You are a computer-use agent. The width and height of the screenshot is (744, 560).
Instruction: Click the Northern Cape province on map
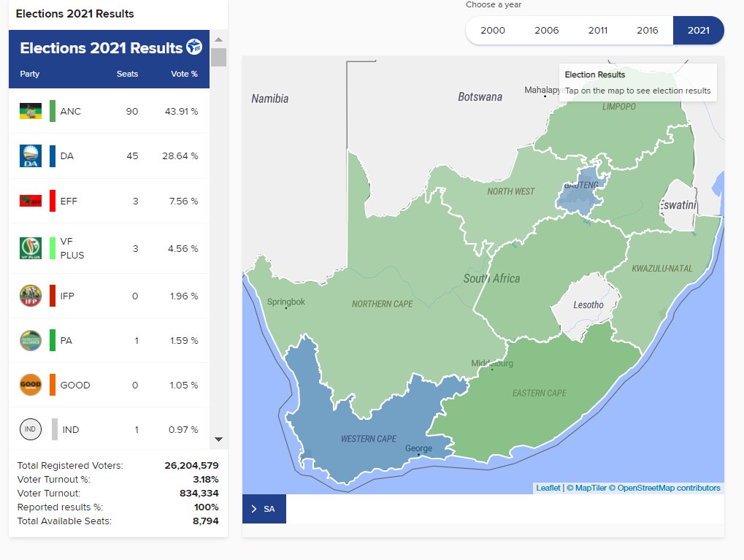coord(382,304)
